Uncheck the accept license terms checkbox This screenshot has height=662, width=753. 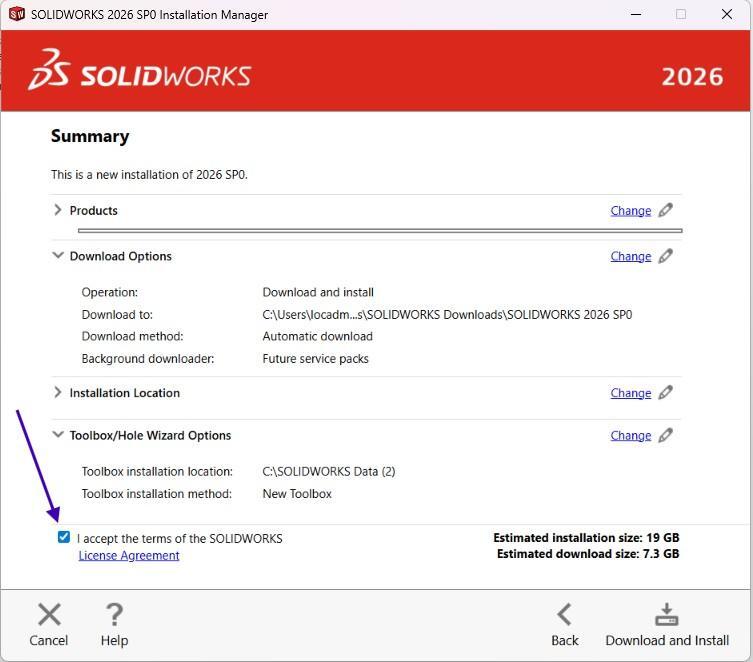(x=63, y=537)
